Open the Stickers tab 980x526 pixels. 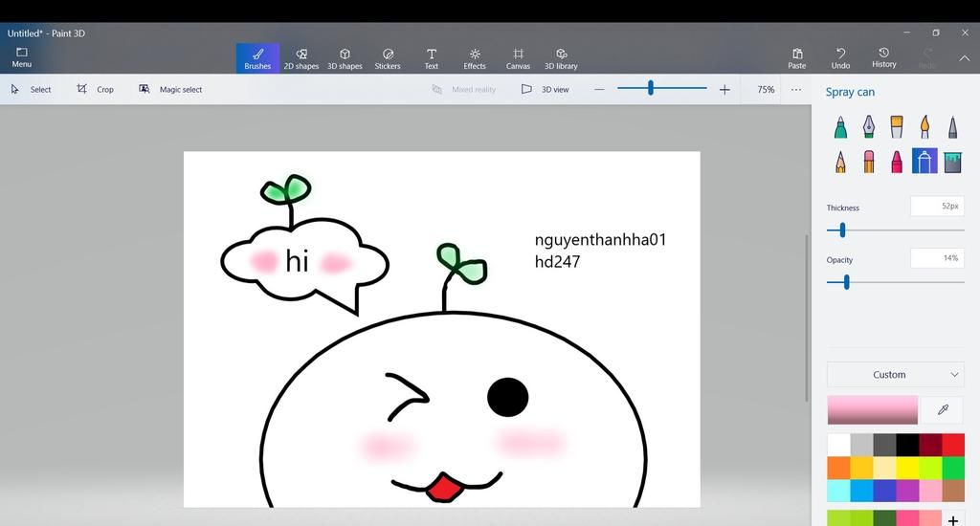388,58
